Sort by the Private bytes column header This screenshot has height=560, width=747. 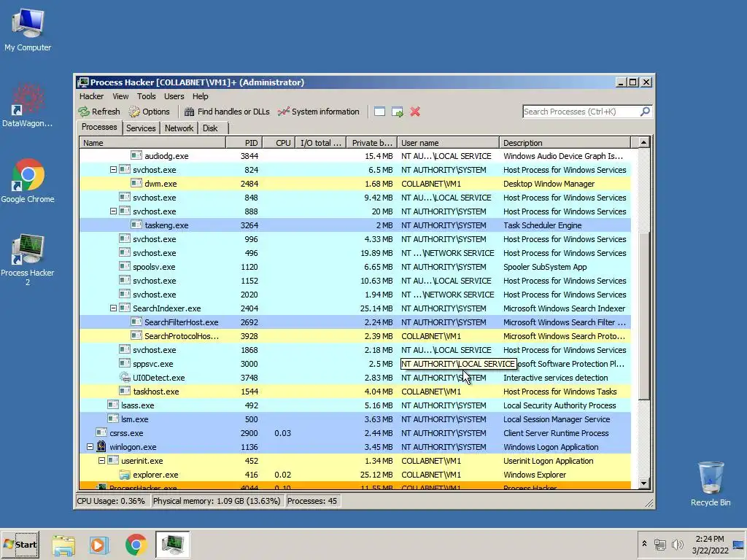(371, 143)
